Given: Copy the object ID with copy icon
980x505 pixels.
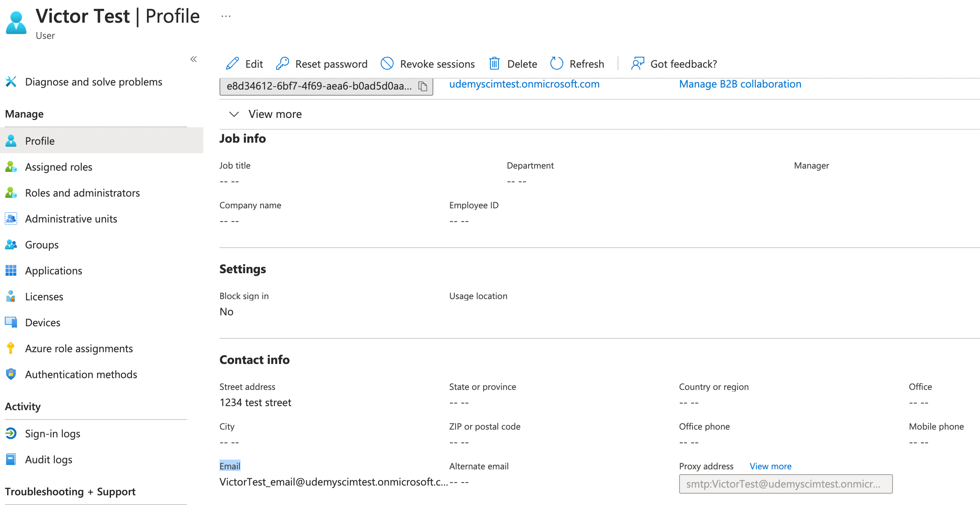Looking at the screenshot, I should click(x=423, y=86).
